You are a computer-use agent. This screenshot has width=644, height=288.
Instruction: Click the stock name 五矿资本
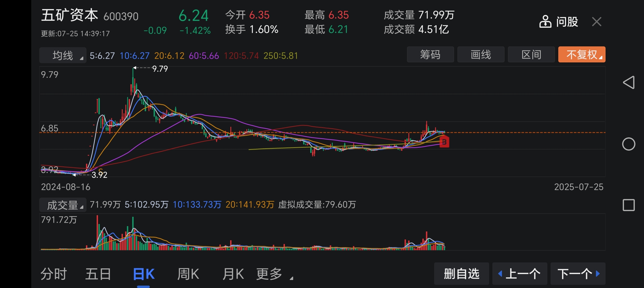pyautogui.click(x=70, y=15)
